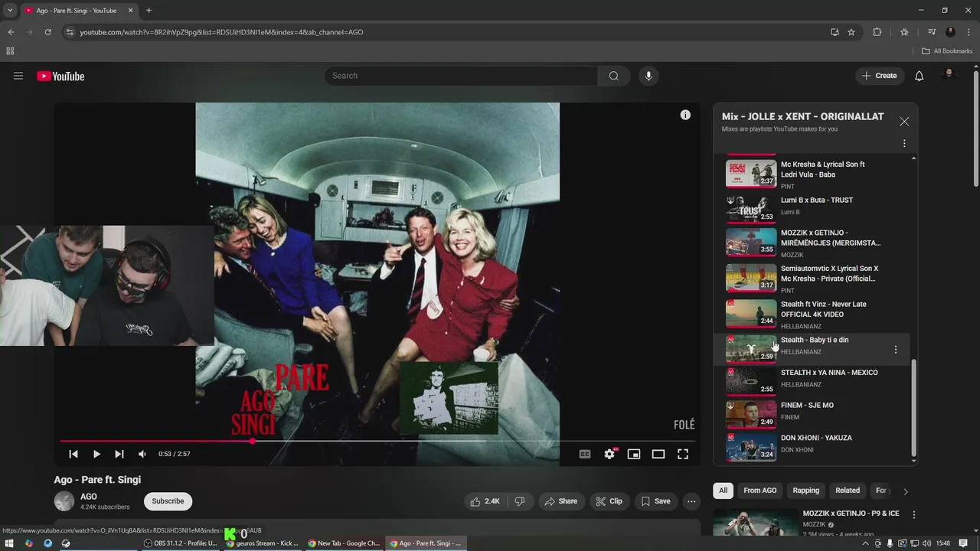
Task: Share the Ago - Pare video
Action: click(x=560, y=501)
